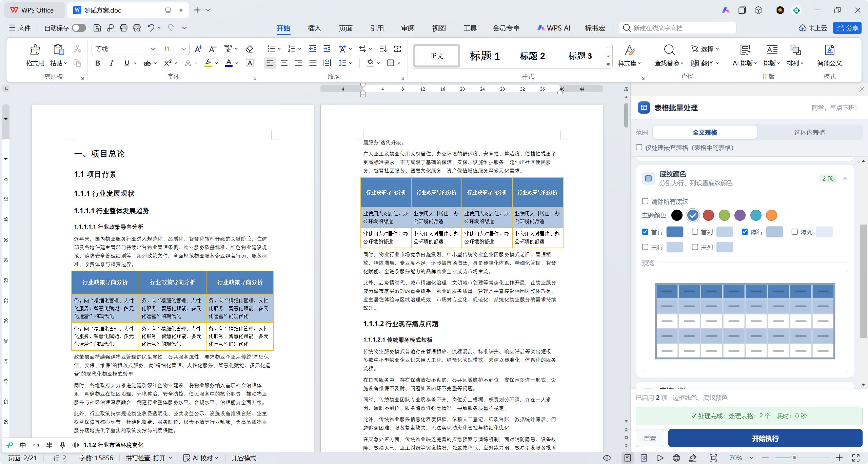Screen dimensions: 868x464
Task: Open the Find and Replace (查找替换) tool
Action: pos(669,56)
